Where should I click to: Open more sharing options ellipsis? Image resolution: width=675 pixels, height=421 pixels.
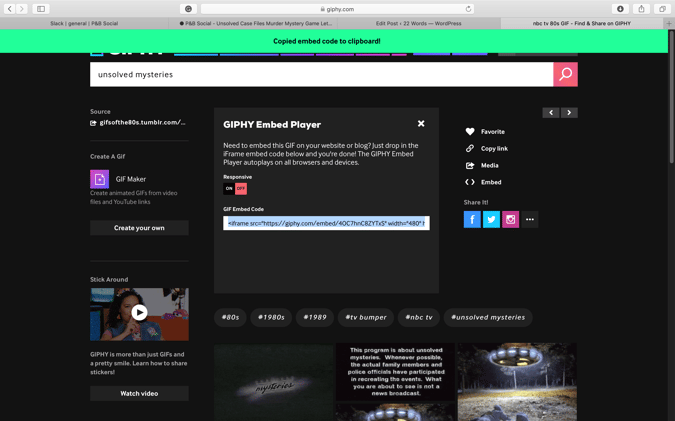[x=529, y=220]
